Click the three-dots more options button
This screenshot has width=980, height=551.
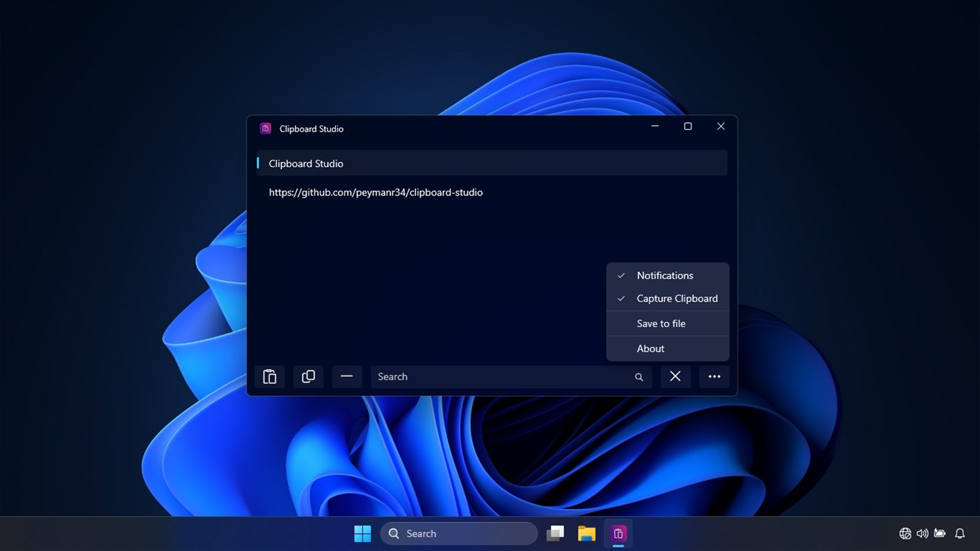coord(715,377)
